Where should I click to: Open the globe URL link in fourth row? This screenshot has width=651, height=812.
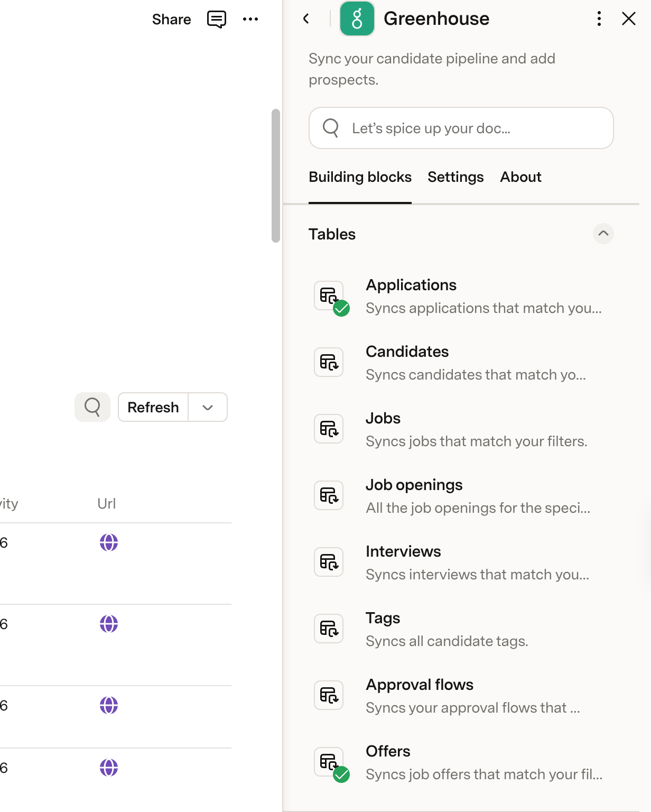click(x=109, y=768)
